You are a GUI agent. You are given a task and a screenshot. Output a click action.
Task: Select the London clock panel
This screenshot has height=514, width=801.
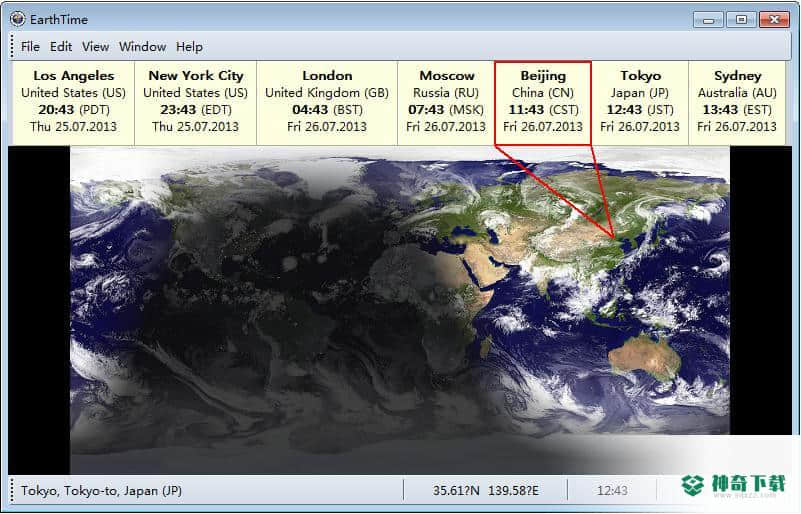(x=327, y=103)
